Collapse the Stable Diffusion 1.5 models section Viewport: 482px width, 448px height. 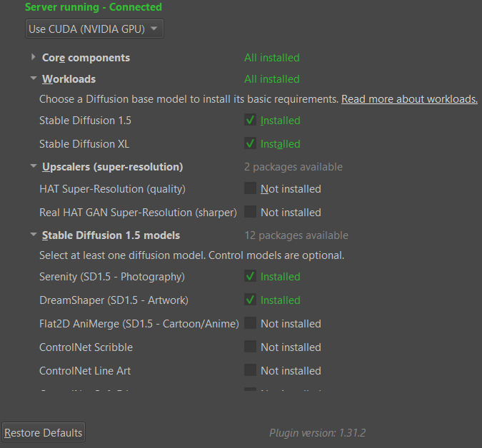click(x=33, y=235)
